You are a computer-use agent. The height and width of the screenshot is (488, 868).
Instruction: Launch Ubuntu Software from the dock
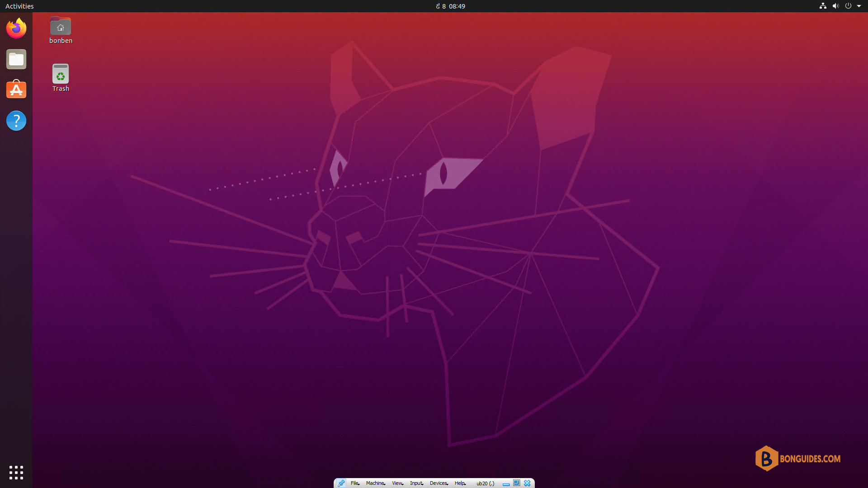click(16, 89)
